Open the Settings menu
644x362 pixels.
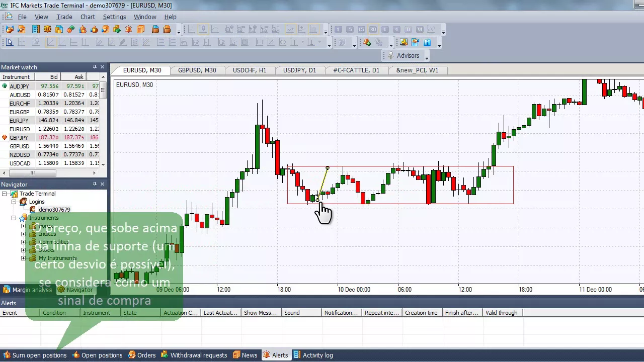click(114, 17)
